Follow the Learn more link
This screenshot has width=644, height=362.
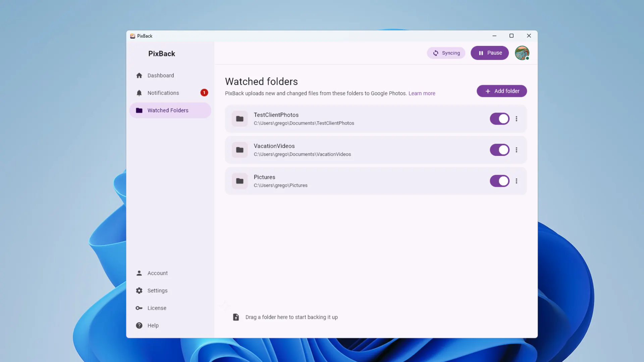point(422,94)
